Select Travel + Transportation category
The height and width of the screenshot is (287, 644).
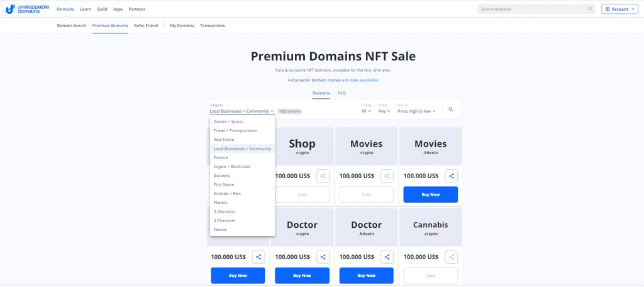click(x=242, y=131)
